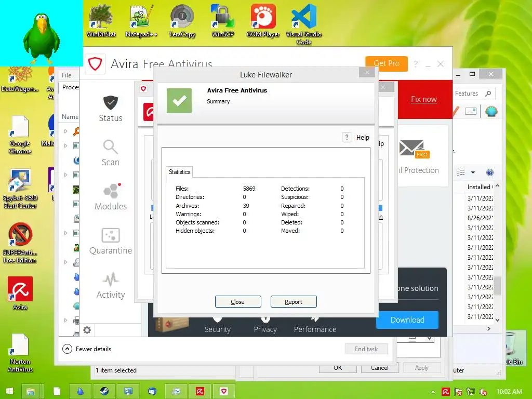Click the Archives count value 39
The image size is (532, 399).
246,206
